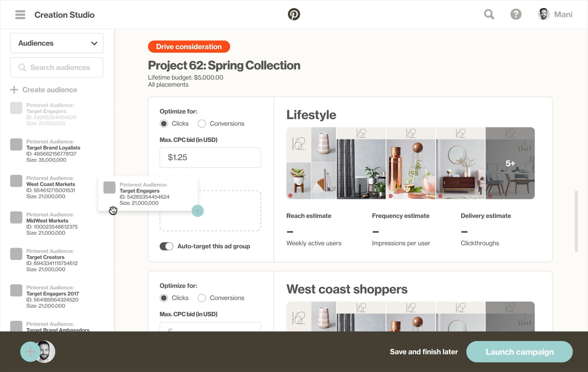Select West Coast Markets audience swatch

pos(16,181)
